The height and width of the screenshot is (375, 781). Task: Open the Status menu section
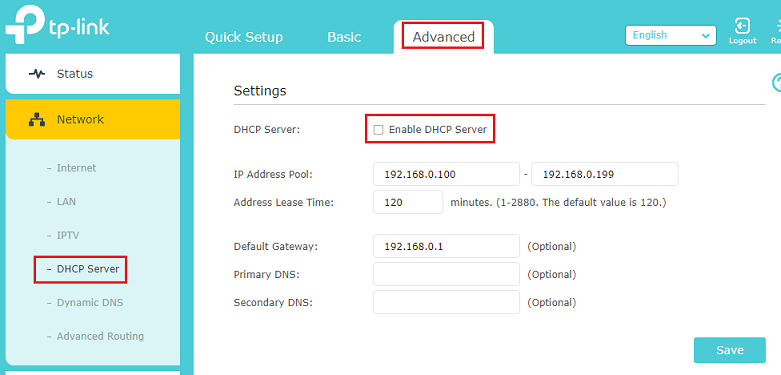coord(93,74)
